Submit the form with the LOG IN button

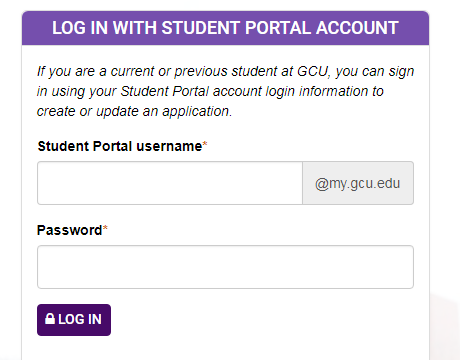(x=74, y=320)
